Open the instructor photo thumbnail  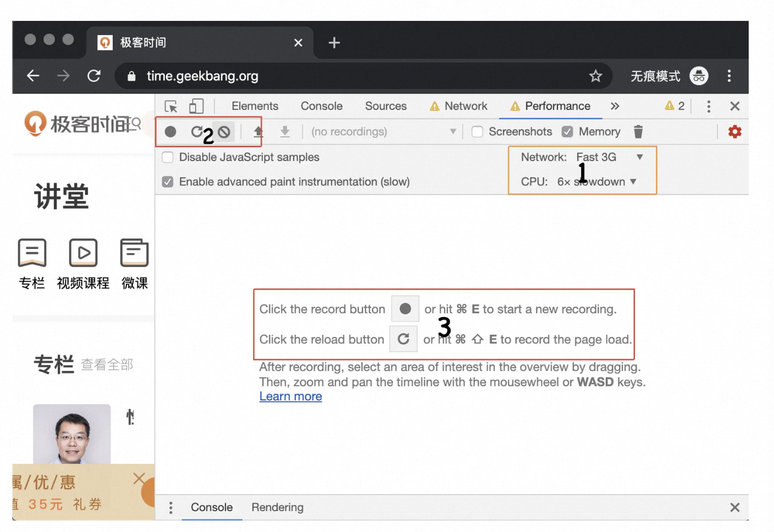[x=72, y=434]
